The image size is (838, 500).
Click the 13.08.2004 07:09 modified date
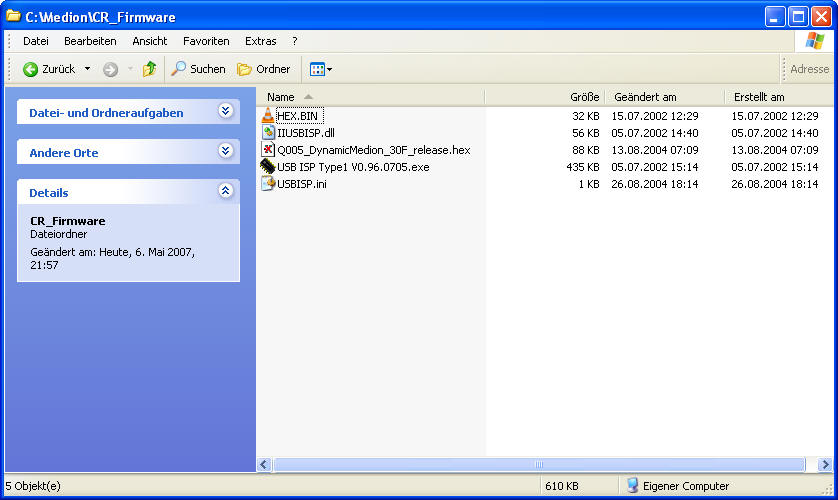coord(655,150)
